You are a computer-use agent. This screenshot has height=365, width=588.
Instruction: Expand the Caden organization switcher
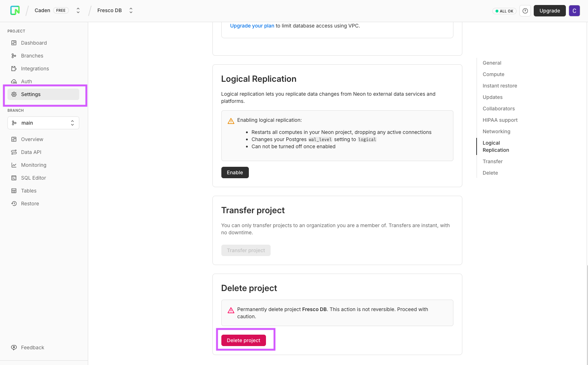coord(78,11)
